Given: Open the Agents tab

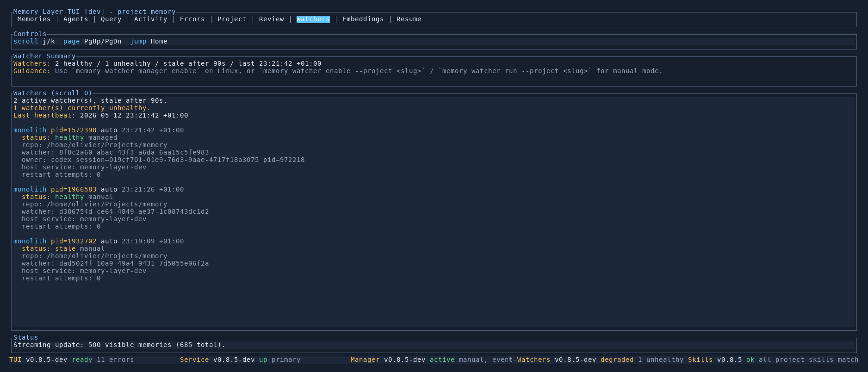Looking at the screenshot, I should click(75, 19).
